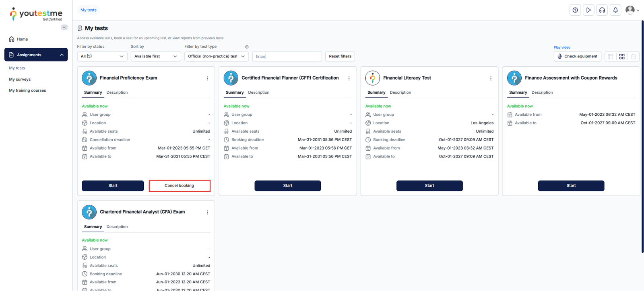Collapse the Assignments sidebar section

(x=62, y=55)
